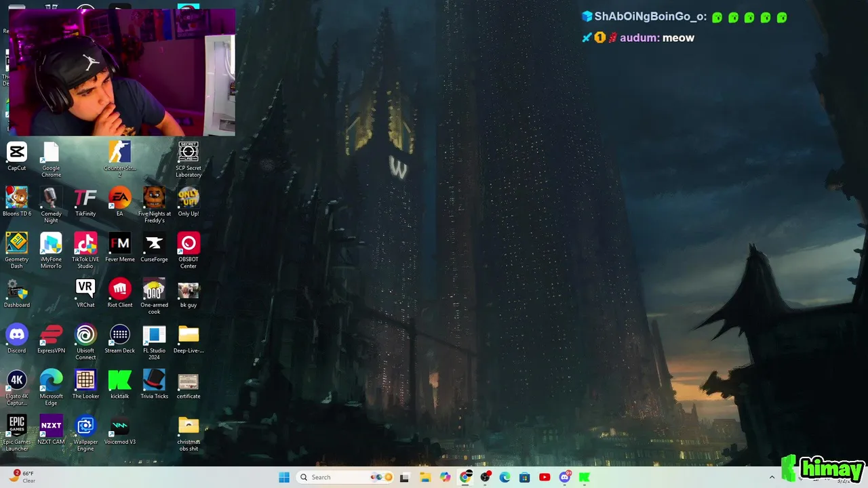Open the Geometry Dash desktop icon
The width and height of the screenshot is (868, 488).
click(16, 251)
